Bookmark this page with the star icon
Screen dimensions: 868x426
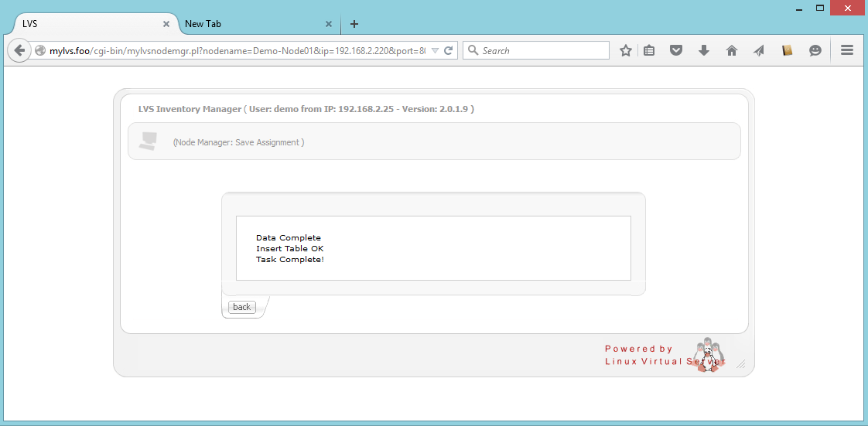[x=626, y=50]
